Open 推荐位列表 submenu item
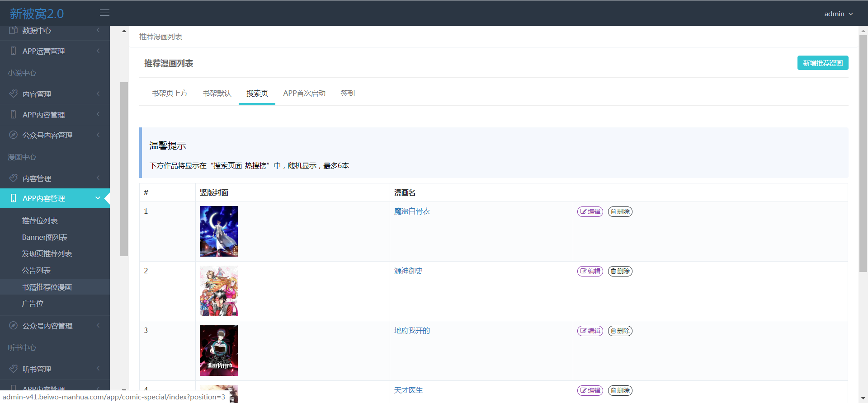This screenshot has width=868, height=403. (x=40, y=220)
